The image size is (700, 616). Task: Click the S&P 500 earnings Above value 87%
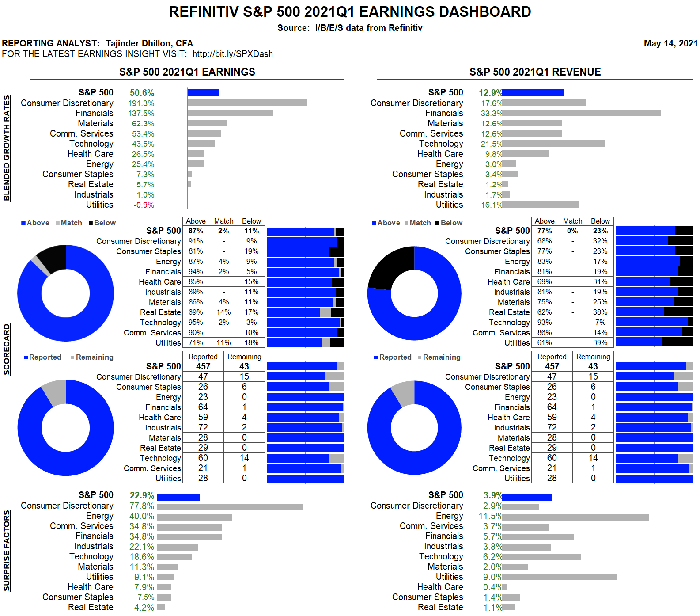click(196, 231)
